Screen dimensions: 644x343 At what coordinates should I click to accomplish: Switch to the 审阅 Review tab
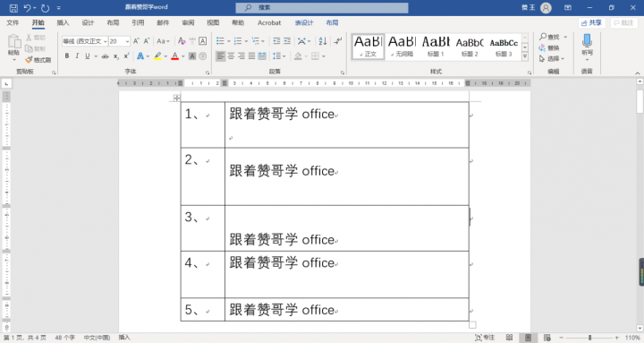pos(188,22)
